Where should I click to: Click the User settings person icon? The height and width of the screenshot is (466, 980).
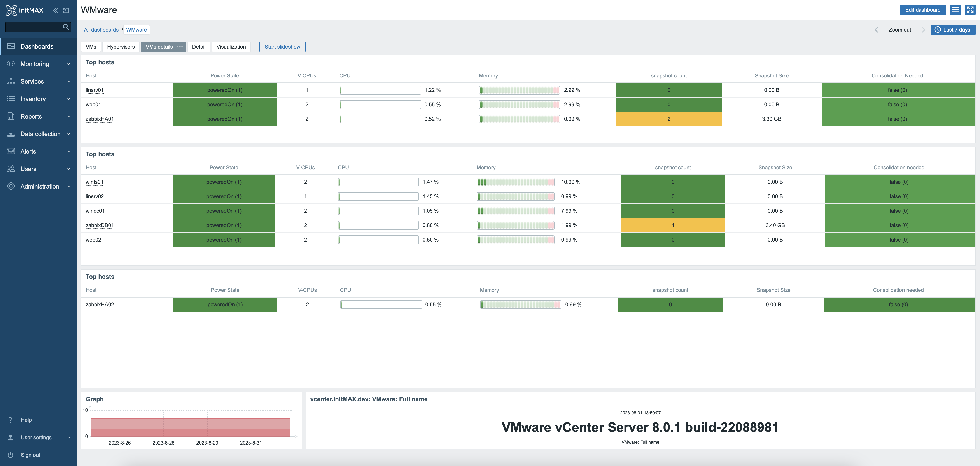point(11,438)
